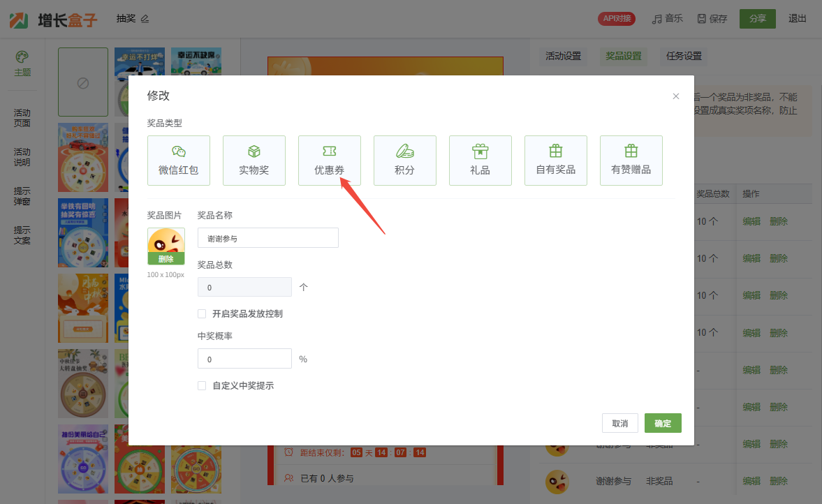Viewport: 822px width, 504px height.
Task: Pick the 有赞赠品 prize type
Action: click(631, 161)
